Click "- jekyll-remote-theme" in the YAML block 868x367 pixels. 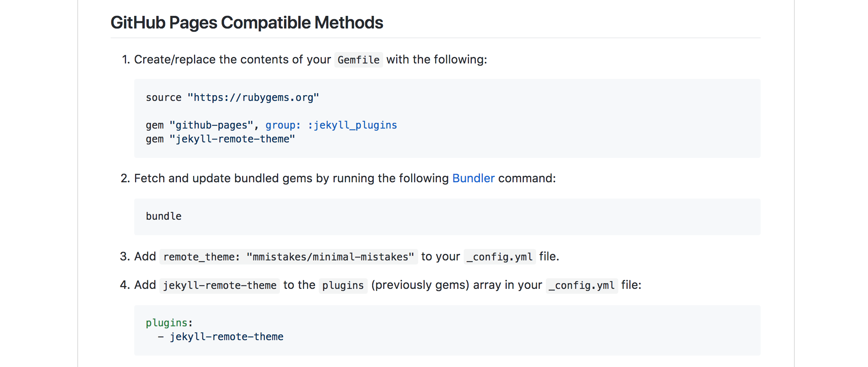tap(220, 337)
